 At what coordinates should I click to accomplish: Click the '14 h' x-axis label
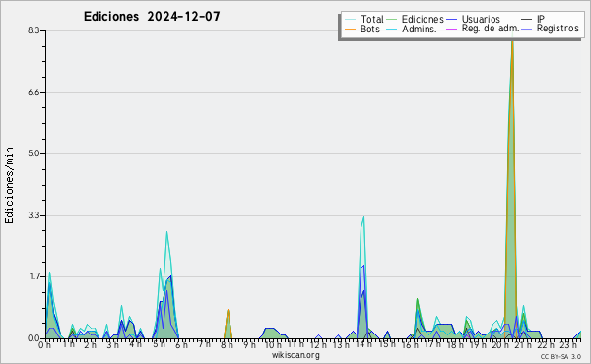(363, 344)
